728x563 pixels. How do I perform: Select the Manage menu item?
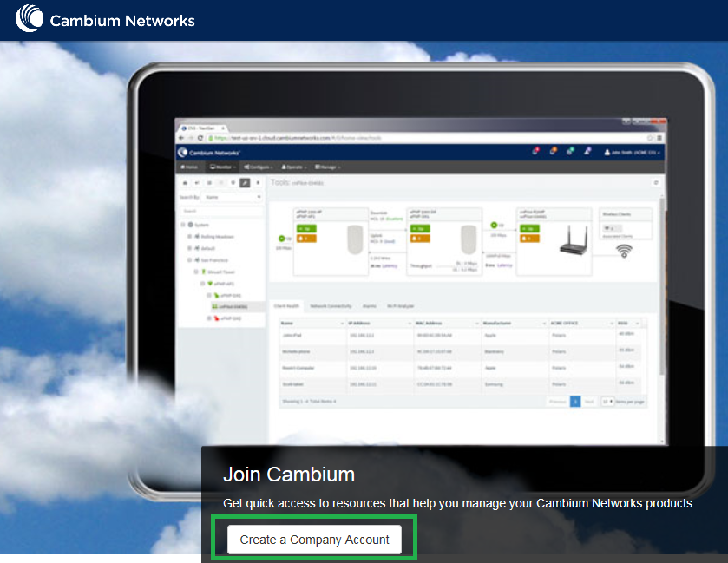point(328,167)
